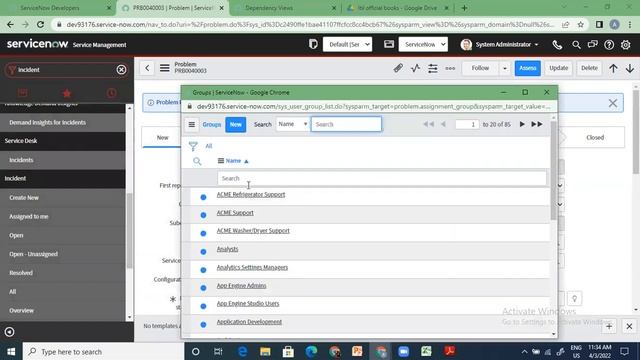
Task: Toggle the column search magnifier in the Groups list
Action: (x=197, y=161)
